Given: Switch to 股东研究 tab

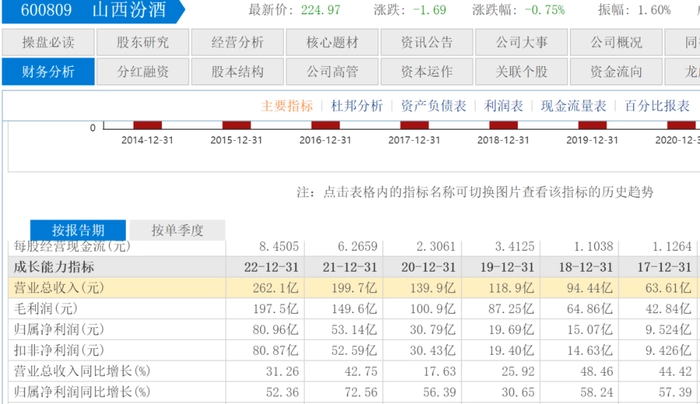Looking at the screenshot, I should pyautogui.click(x=143, y=43).
